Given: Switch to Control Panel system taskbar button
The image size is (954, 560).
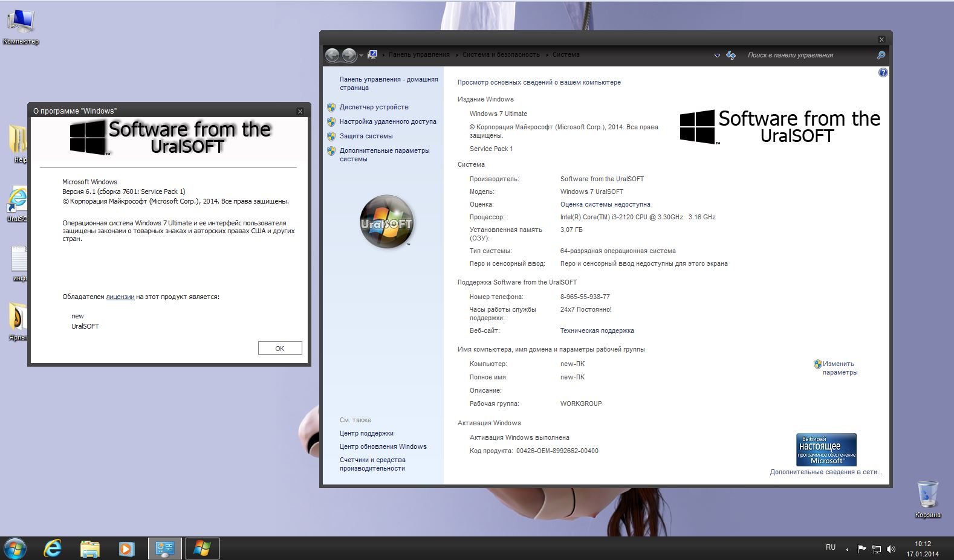Looking at the screenshot, I should pyautogui.click(x=165, y=549).
